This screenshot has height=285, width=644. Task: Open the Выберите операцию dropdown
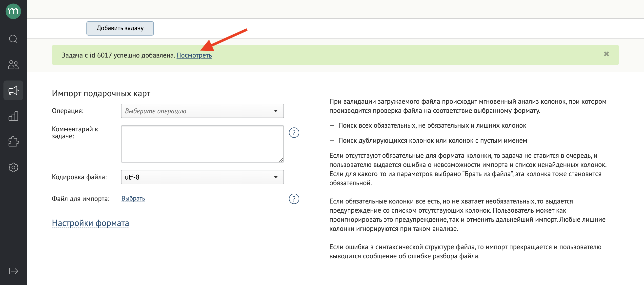coord(202,111)
